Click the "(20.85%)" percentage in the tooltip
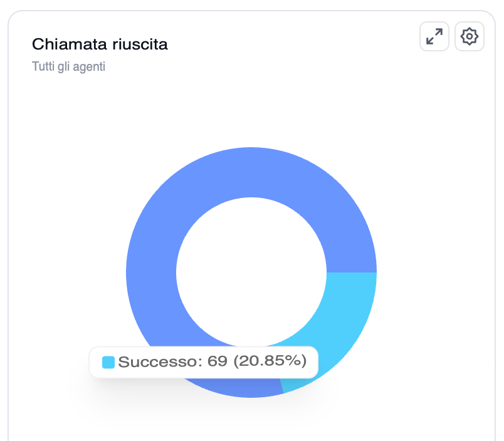Screen dimensions: 504x441 [x=270, y=361]
